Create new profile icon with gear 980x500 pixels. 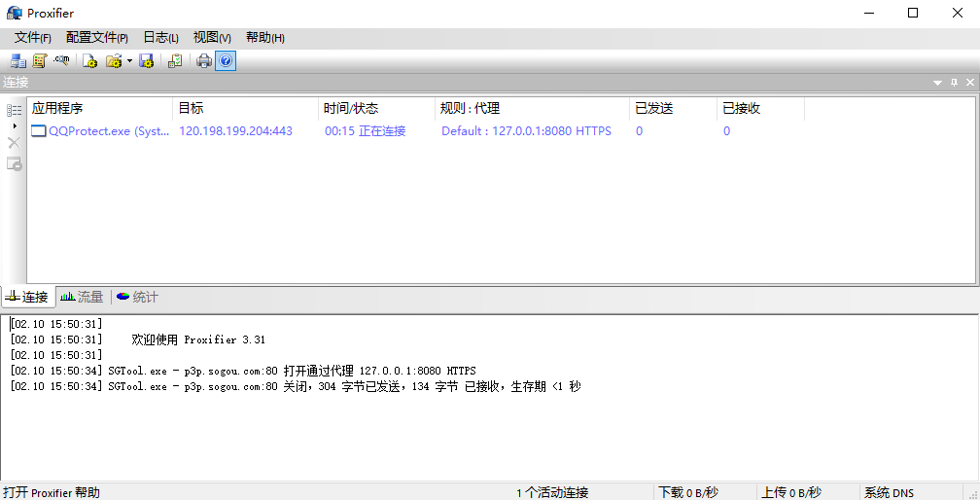click(x=90, y=60)
